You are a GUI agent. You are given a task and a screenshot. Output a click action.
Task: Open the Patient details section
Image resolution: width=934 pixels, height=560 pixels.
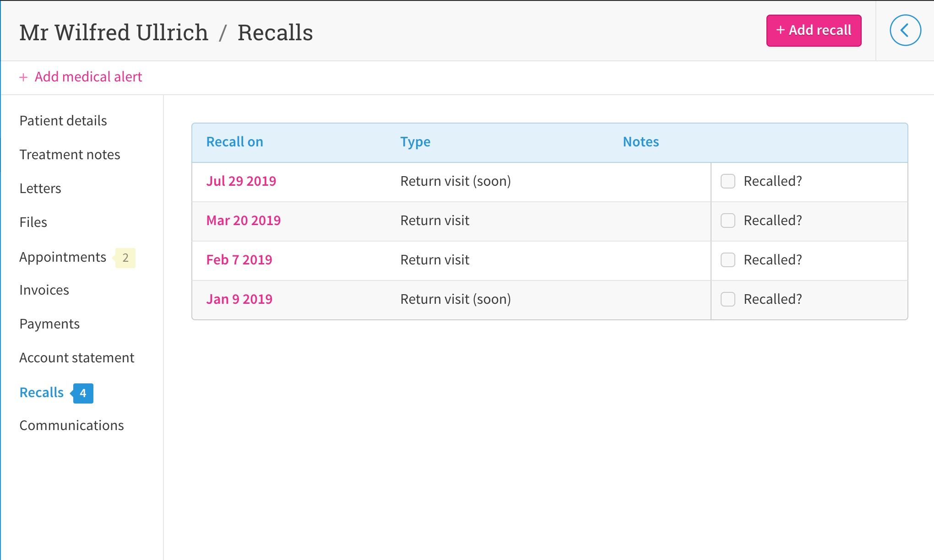63,121
